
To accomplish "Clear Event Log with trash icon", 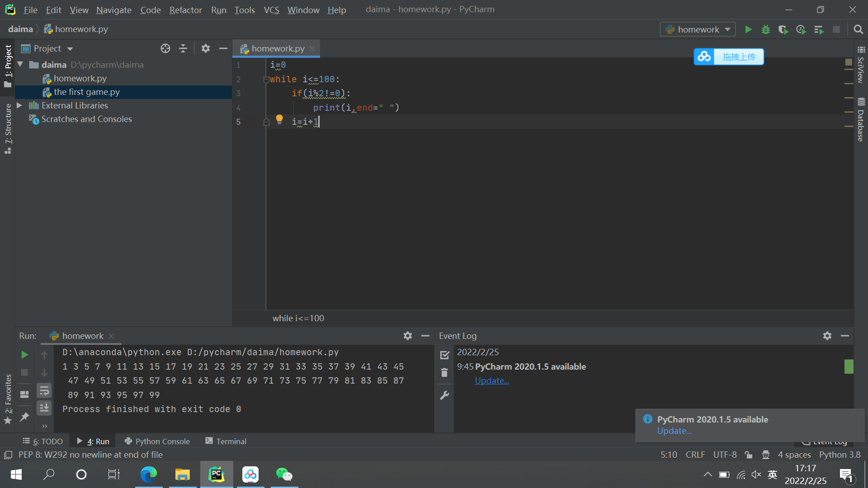I will 444,373.
